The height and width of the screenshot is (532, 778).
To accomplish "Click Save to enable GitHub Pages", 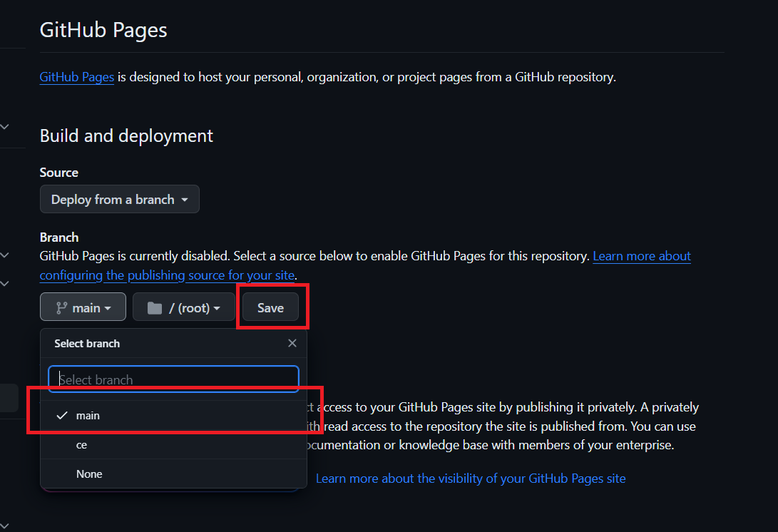I will point(270,307).
